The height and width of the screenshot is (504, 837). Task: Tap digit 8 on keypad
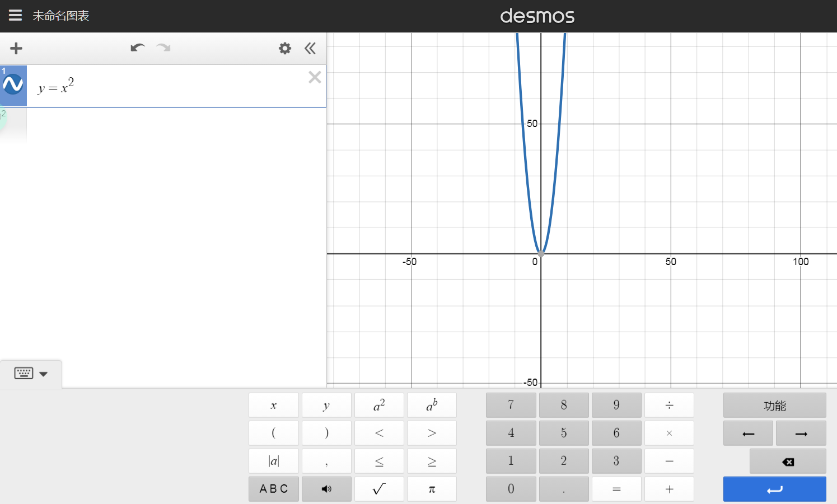564,406
